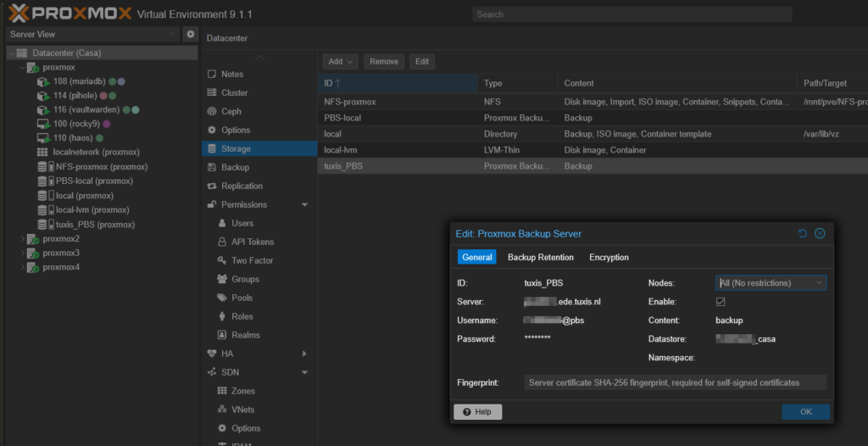Reset the dialog with the undo icon
This screenshot has width=868, height=446.
coord(802,234)
